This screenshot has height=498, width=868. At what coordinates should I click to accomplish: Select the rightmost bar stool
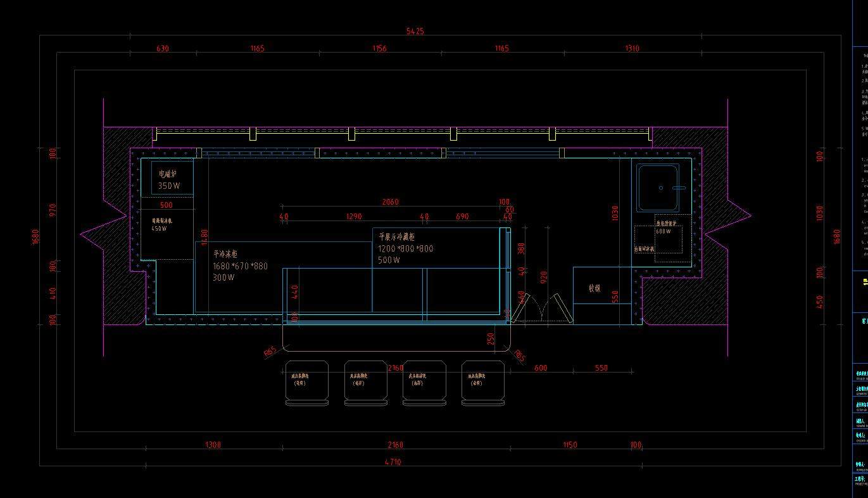click(x=483, y=383)
